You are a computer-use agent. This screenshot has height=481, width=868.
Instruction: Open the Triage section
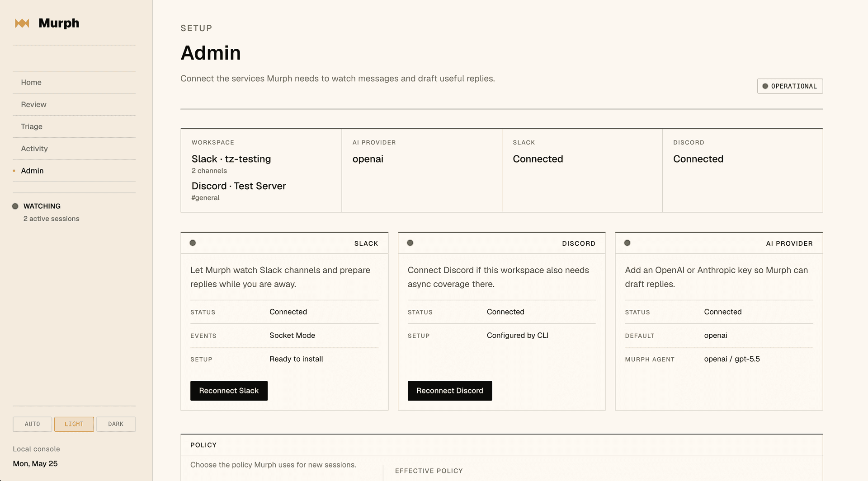coord(74,126)
